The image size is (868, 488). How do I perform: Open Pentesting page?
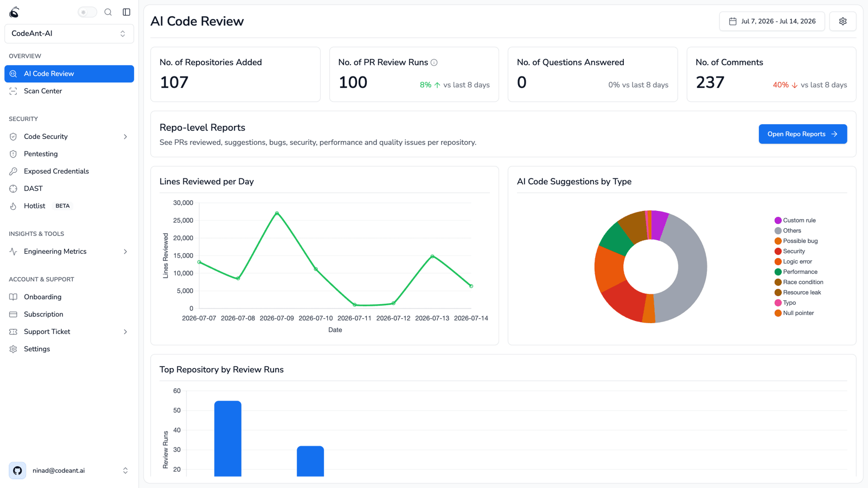[69, 154]
